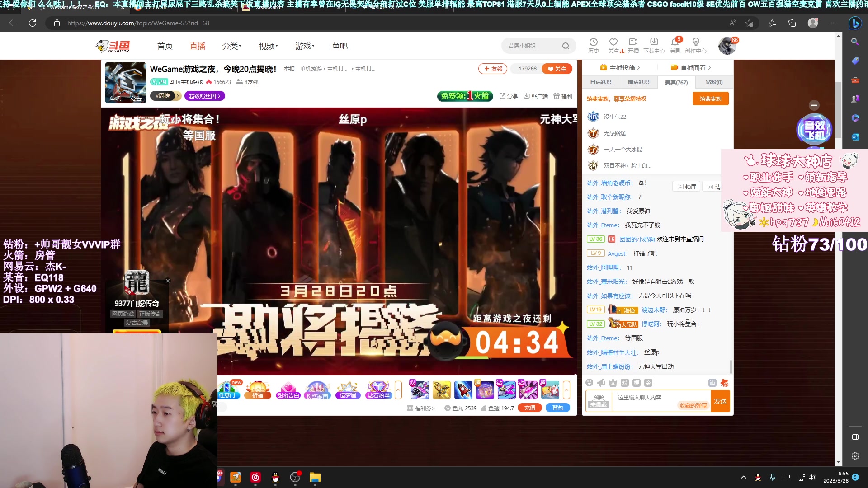The width and height of the screenshot is (868, 488).
Task: Switch to 日活跃度 tab
Action: (x=601, y=82)
